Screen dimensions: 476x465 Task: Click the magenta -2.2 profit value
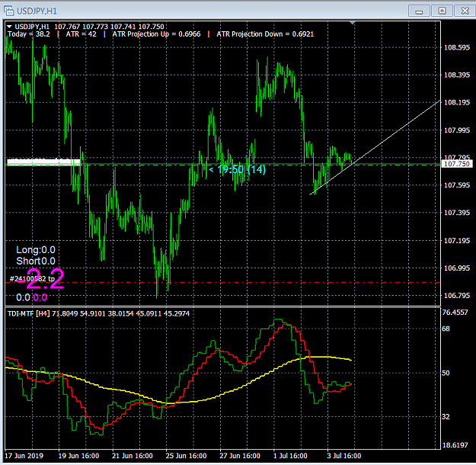click(x=40, y=279)
